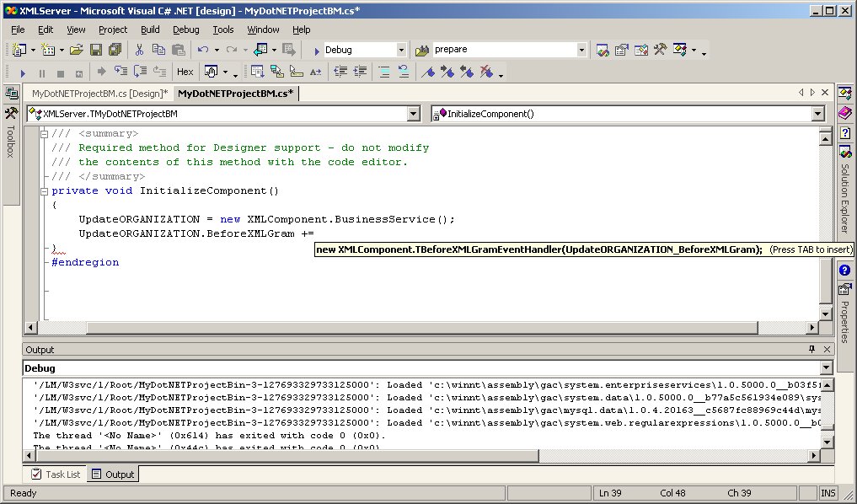Click the Save All toolbar icon

click(x=113, y=51)
